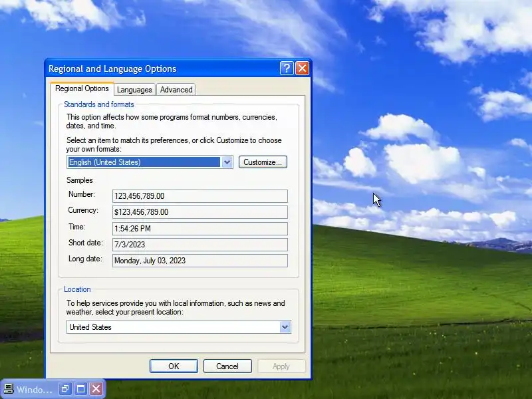Click the Cancel button

click(227, 366)
